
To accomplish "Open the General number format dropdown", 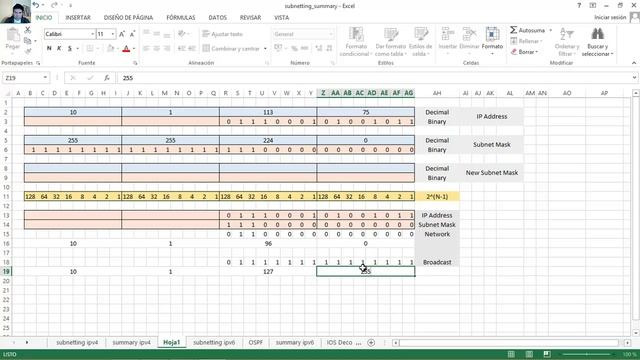I will click(x=331, y=34).
